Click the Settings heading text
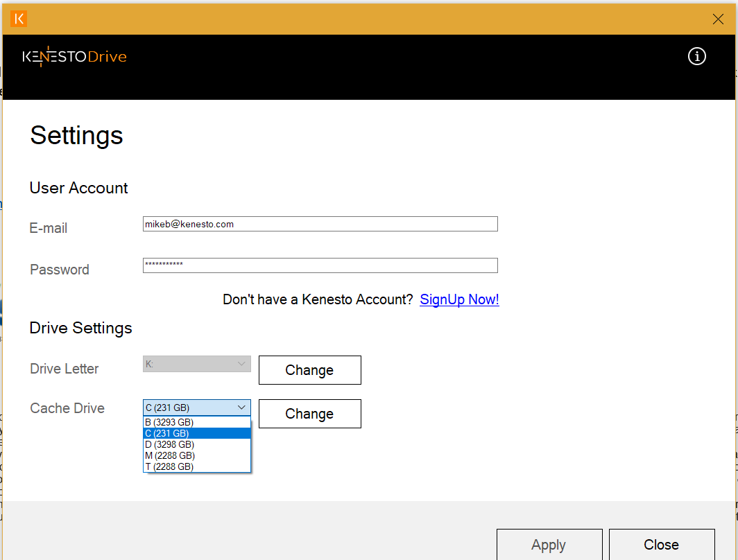 click(x=76, y=136)
